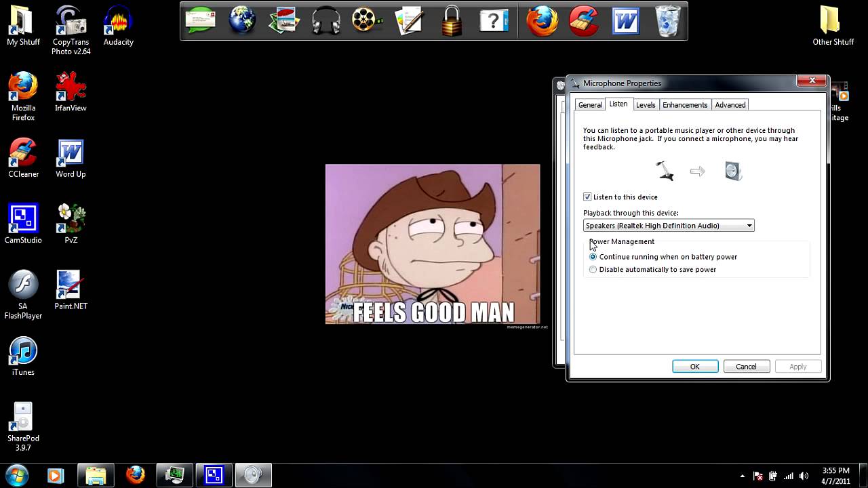
Task: Open the Action Center flag tray icon
Action: coord(758,476)
